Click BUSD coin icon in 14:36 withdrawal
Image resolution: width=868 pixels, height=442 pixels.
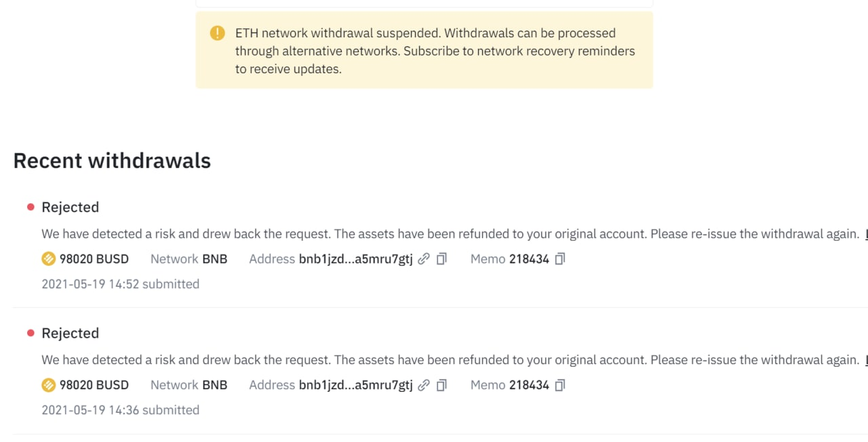click(48, 385)
